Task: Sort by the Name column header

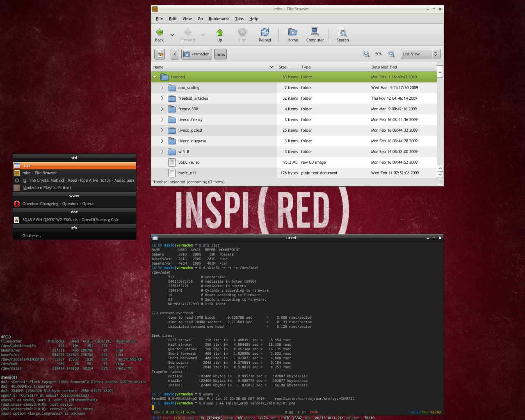Action: pos(214,67)
